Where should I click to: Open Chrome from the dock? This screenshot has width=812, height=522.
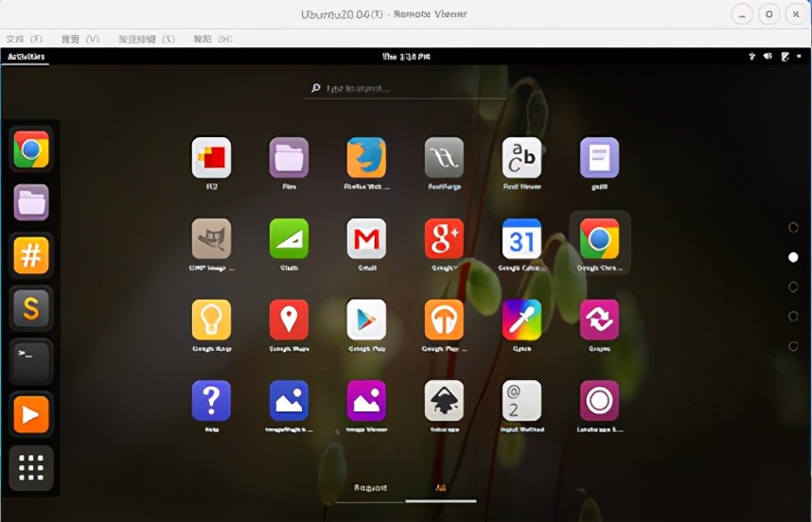(31, 149)
